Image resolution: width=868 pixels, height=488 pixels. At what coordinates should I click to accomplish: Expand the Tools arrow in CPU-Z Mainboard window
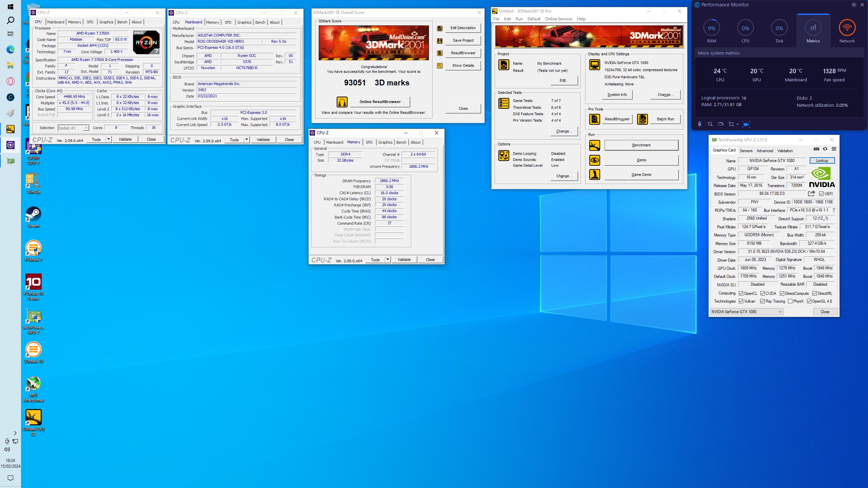[x=246, y=140]
